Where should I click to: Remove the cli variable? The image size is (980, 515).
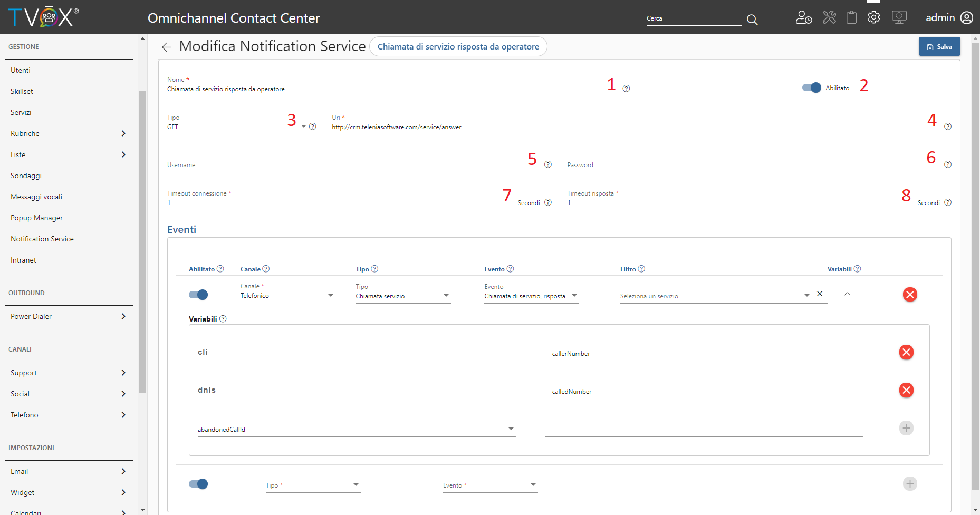pos(906,352)
